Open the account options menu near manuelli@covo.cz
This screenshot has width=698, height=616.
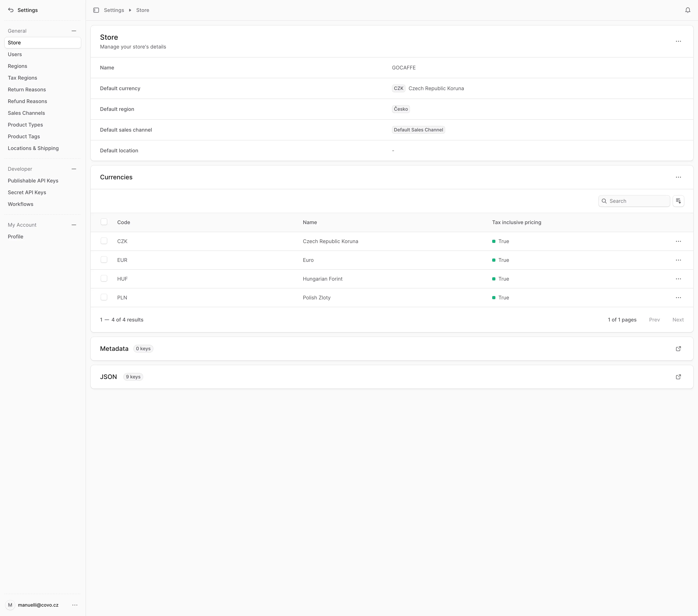click(x=75, y=605)
